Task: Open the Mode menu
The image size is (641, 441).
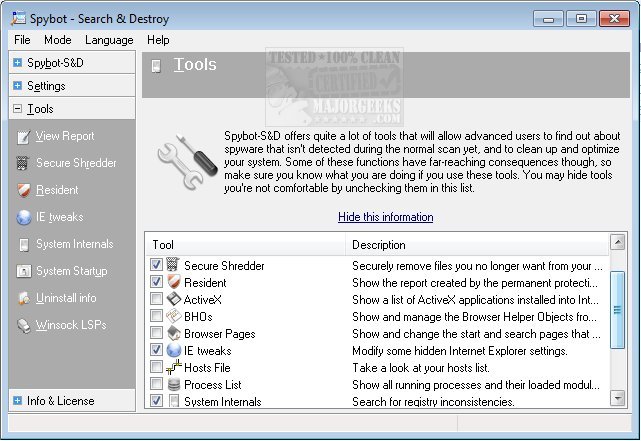Action: coord(58,40)
